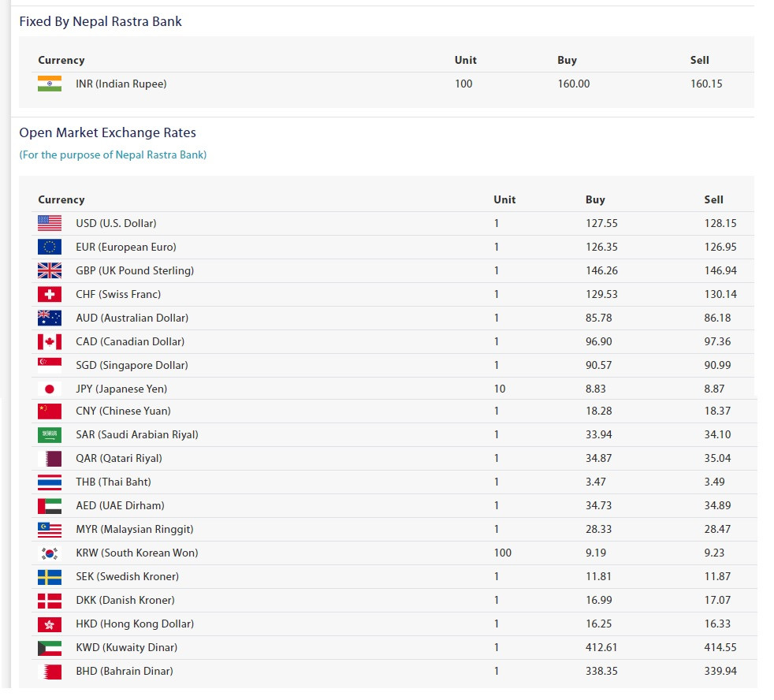Click the Indian flag icon for INR
Image resolution: width=774 pixels, height=700 pixels.
click(49, 84)
